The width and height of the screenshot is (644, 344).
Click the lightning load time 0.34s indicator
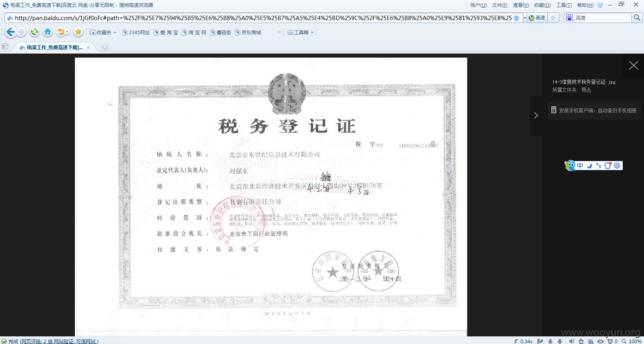coord(523,341)
